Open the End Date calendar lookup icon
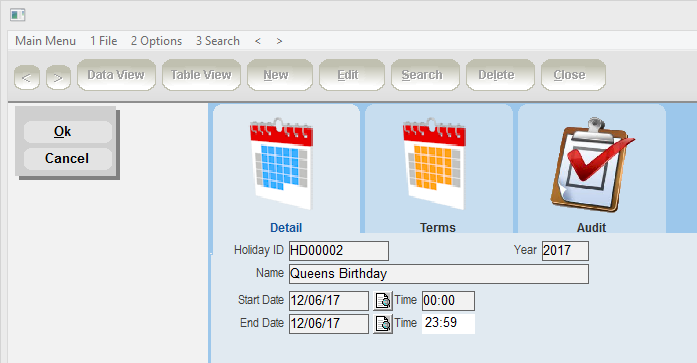 [x=382, y=323]
